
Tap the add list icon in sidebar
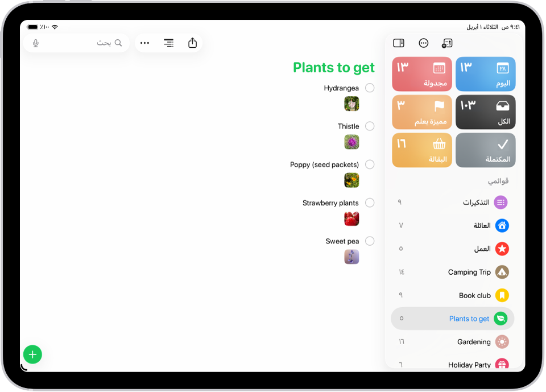447,43
